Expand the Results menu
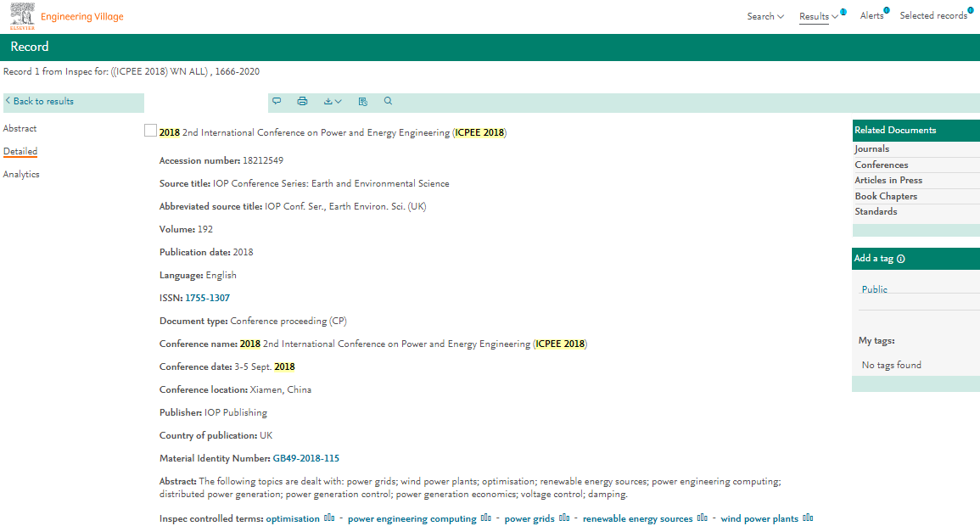The width and height of the screenshot is (980, 526). 818,16
